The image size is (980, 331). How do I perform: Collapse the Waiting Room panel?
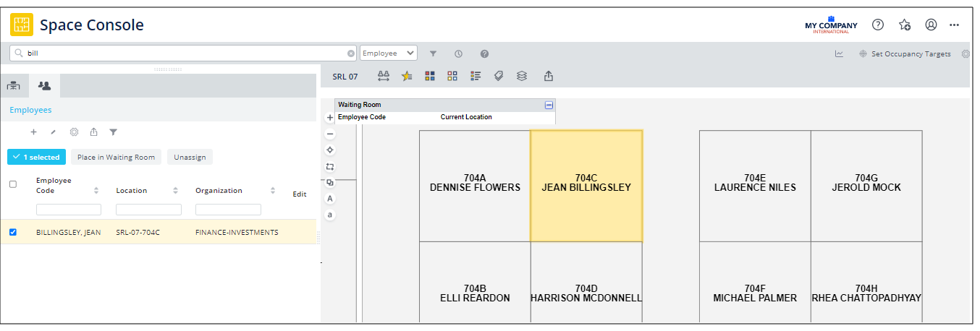click(x=549, y=105)
